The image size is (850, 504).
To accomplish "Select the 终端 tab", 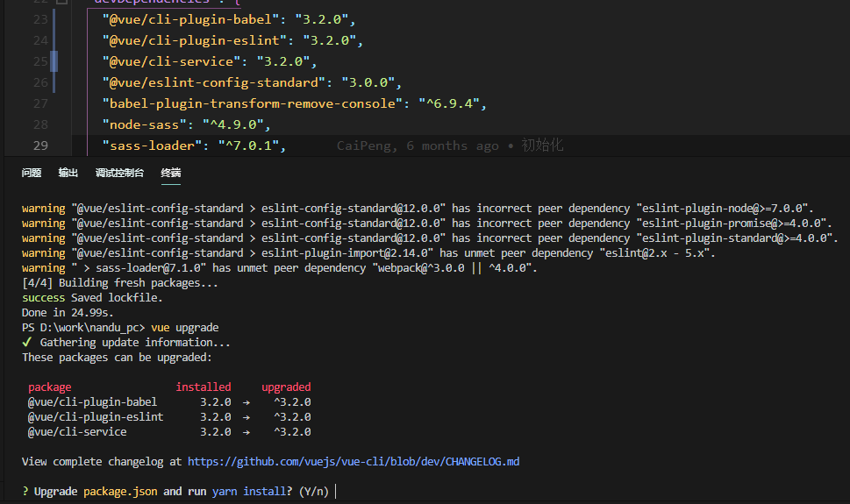I will (x=171, y=173).
